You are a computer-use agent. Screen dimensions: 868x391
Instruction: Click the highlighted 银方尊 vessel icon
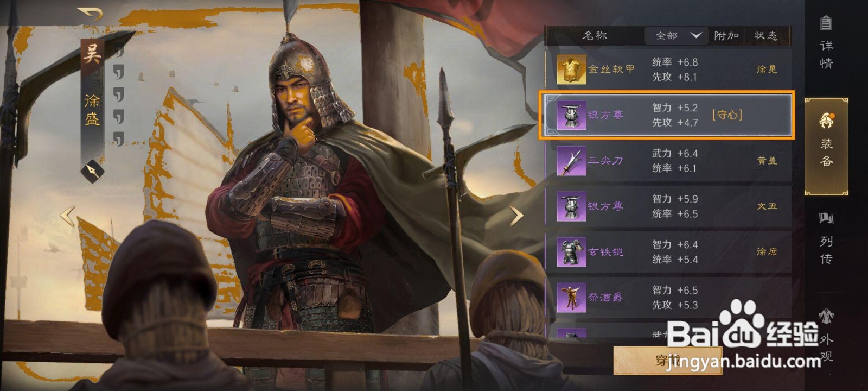pyautogui.click(x=571, y=115)
